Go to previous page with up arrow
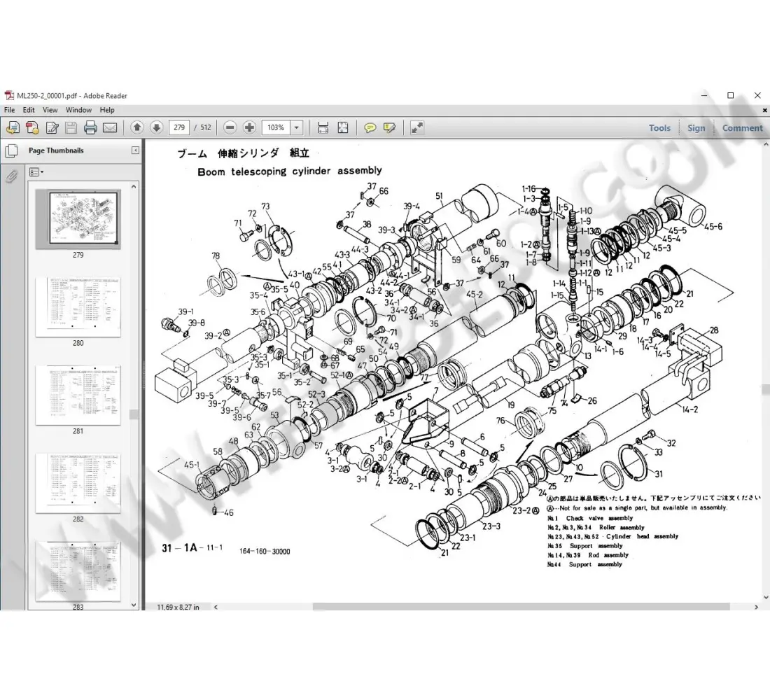Screen dimensions: 770x700 (x=137, y=127)
